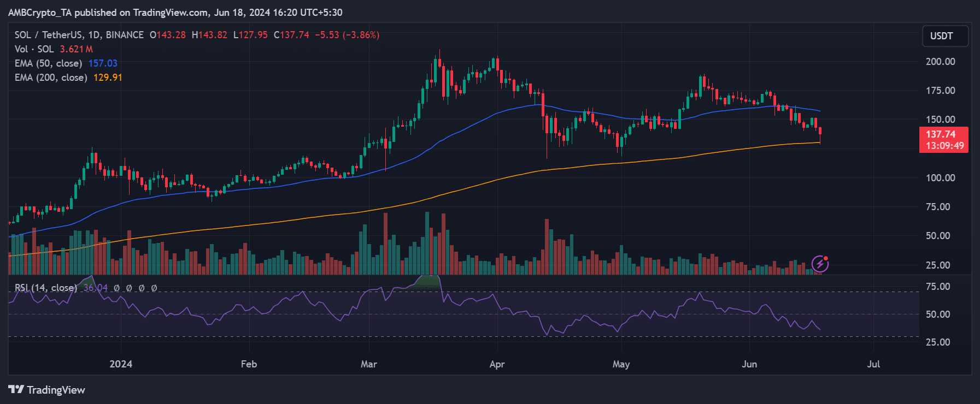Viewport: 980px width, 404px height.
Task: Click the change value −5.53 (−3.86%)
Action: (x=347, y=35)
